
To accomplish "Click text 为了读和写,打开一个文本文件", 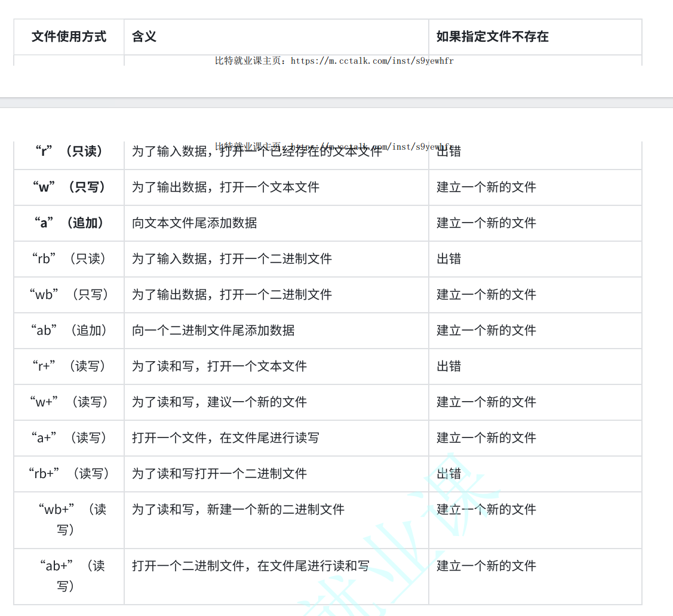I will 219,366.
